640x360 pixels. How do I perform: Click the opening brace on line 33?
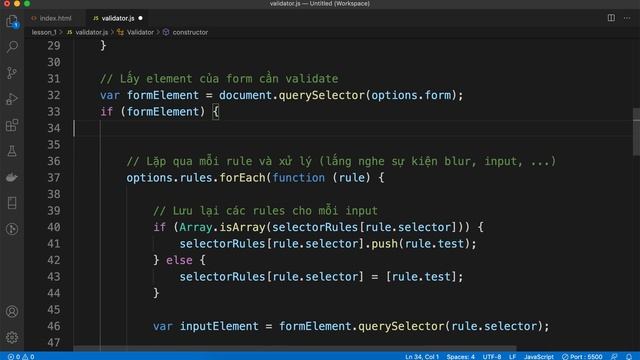point(216,111)
